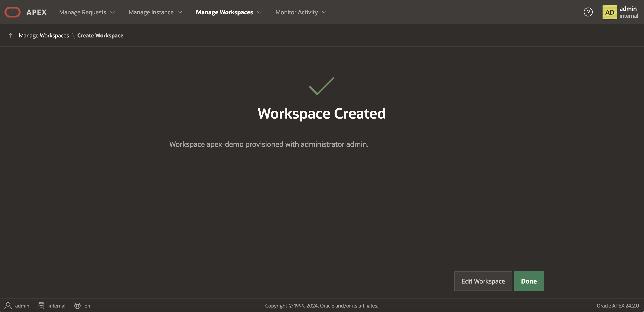Image resolution: width=644 pixels, height=312 pixels.
Task: Open the Monitor Activity menu
Action: 296,12
